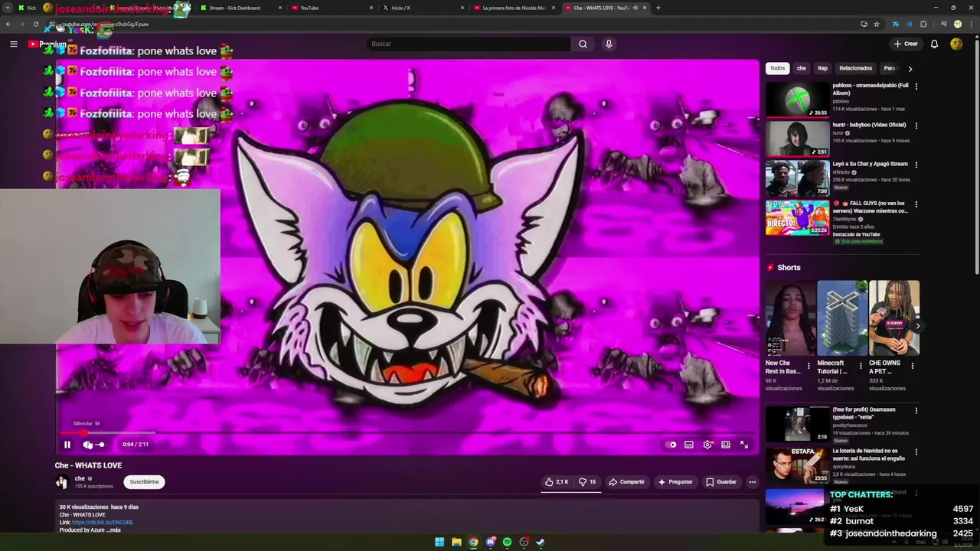Open Spotify from the taskbar
Image resolution: width=980 pixels, height=551 pixels.
tap(507, 542)
